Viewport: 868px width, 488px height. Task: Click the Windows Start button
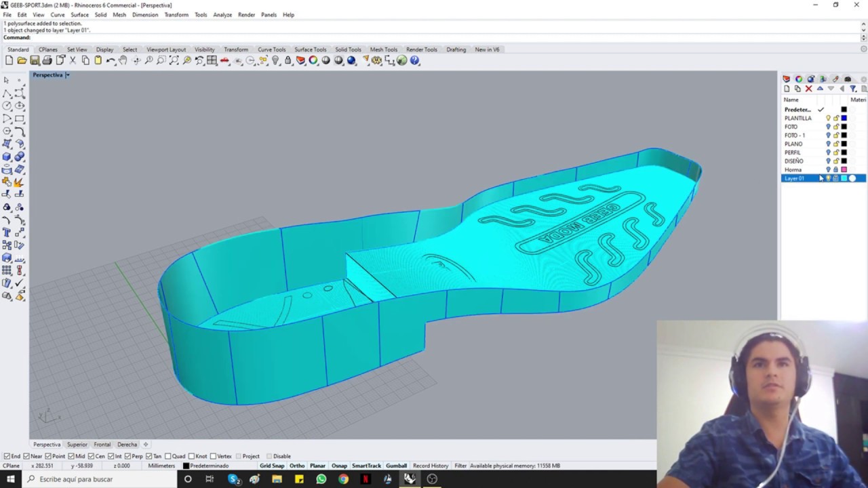(x=10, y=479)
